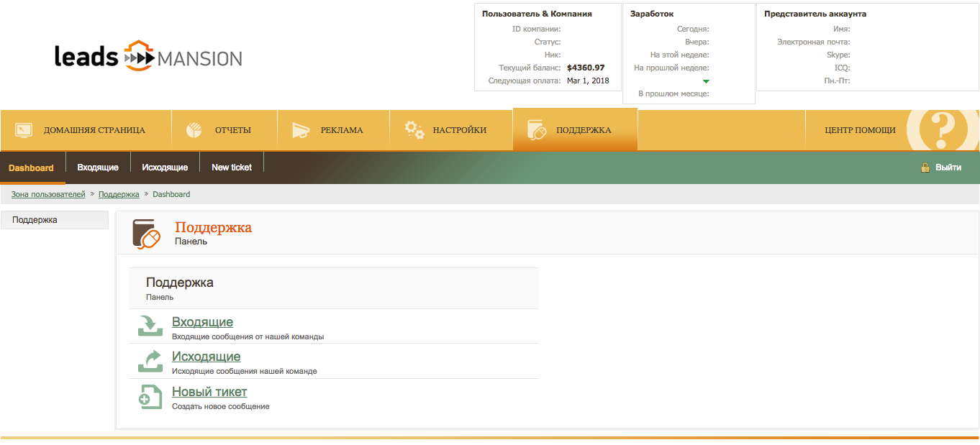Click the Поддержка breadcrumb link
Screen dimensions: 980x445
click(119, 194)
